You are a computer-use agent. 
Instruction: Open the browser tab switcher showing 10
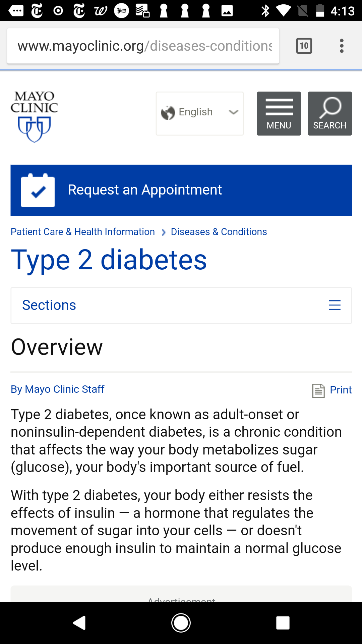(304, 46)
